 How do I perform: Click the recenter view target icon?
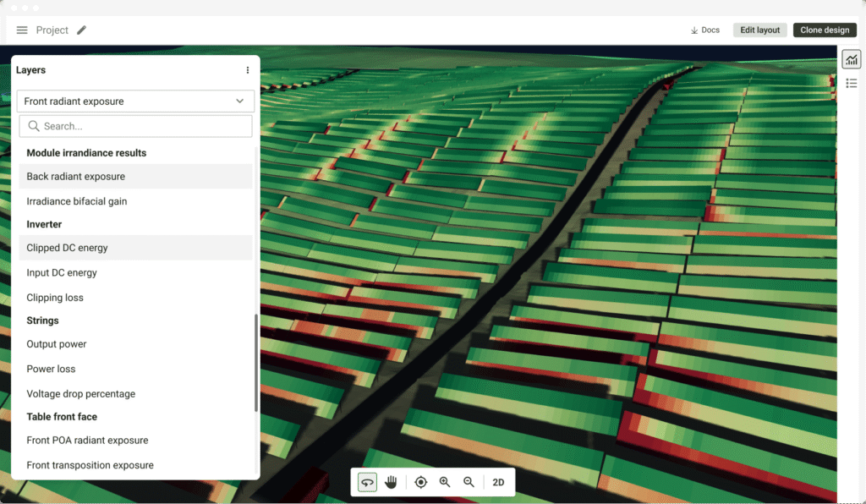(x=421, y=482)
